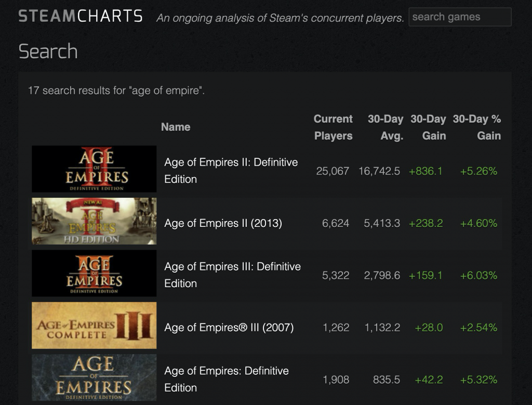Open Age of Empires II HD Edition thumbnail
The image size is (532, 405).
pyautogui.click(x=94, y=221)
